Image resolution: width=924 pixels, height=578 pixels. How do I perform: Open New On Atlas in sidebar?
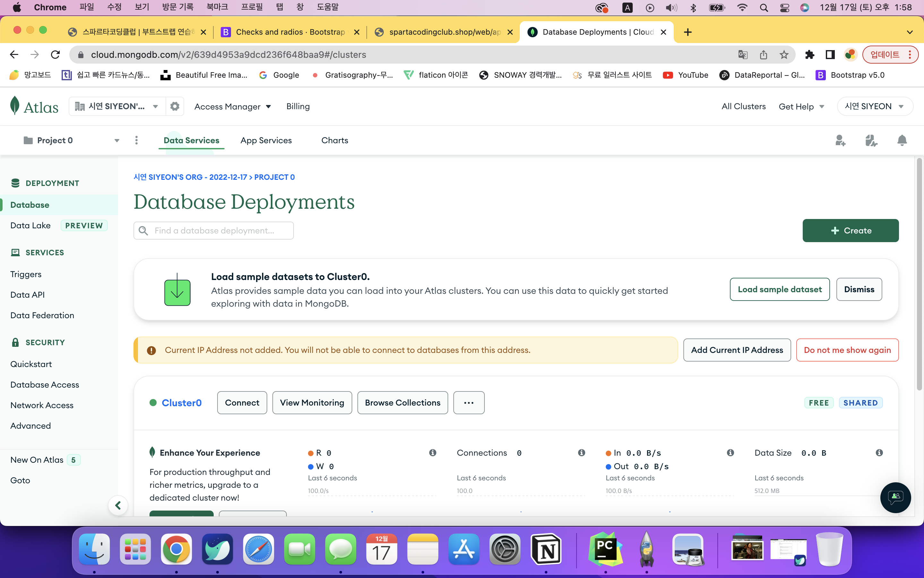click(37, 460)
